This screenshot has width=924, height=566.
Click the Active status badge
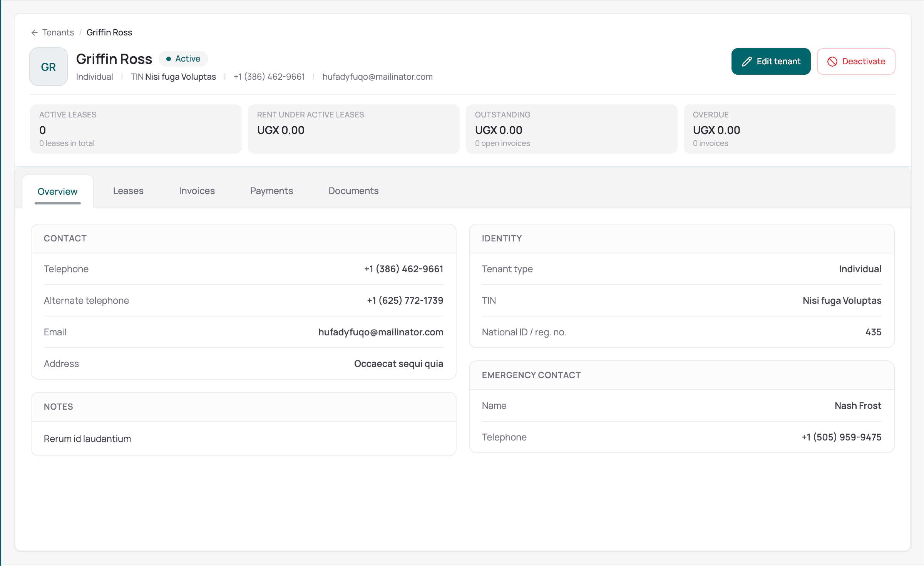(x=183, y=59)
